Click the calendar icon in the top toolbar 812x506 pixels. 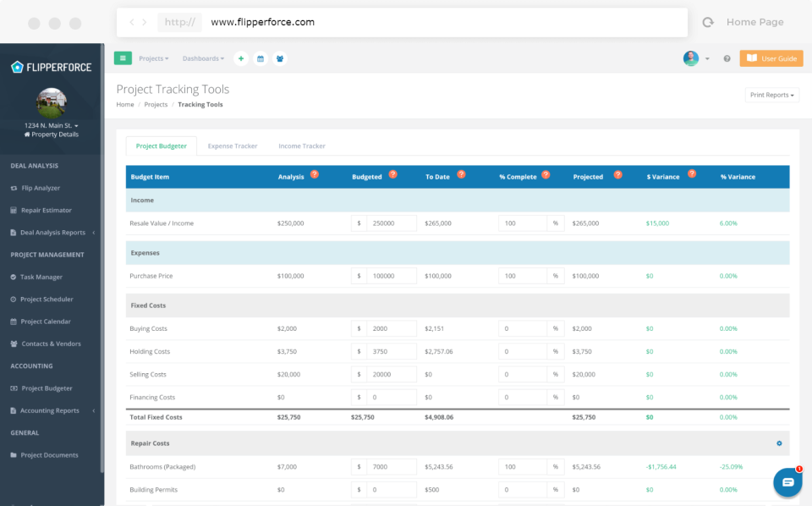(x=261, y=58)
